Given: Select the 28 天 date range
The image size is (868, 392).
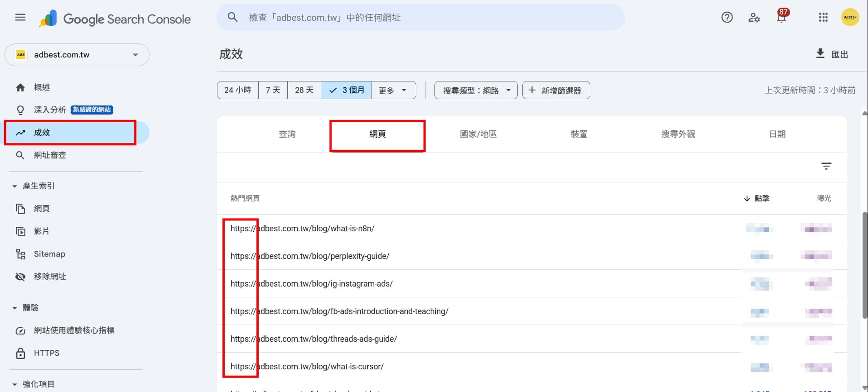Looking at the screenshot, I should coord(304,90).
